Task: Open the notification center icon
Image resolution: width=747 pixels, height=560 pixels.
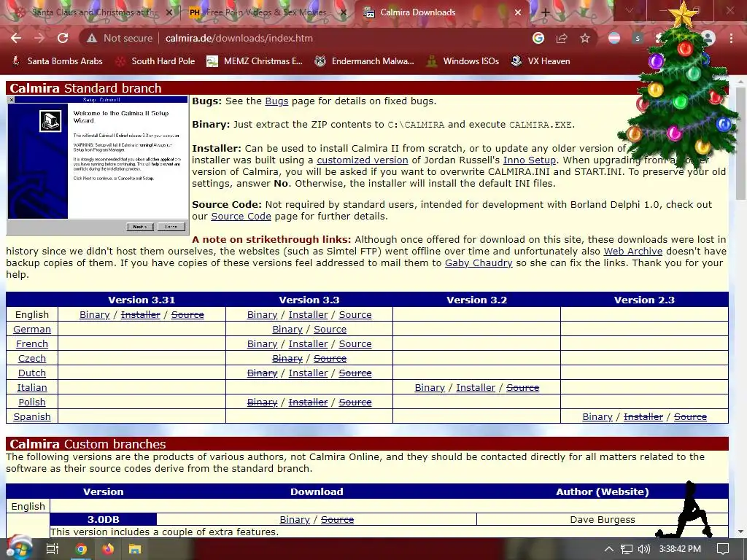Action: (723, 549)
